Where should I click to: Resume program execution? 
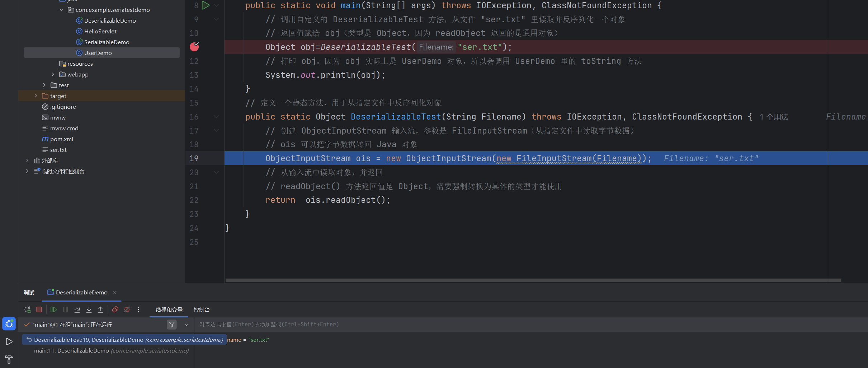[54, 309]
